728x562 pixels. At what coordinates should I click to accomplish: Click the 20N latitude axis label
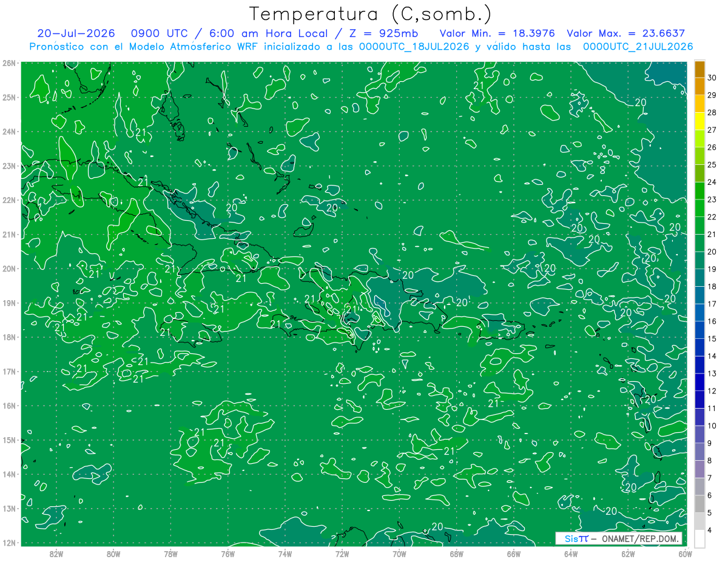[x=9, y=269]
